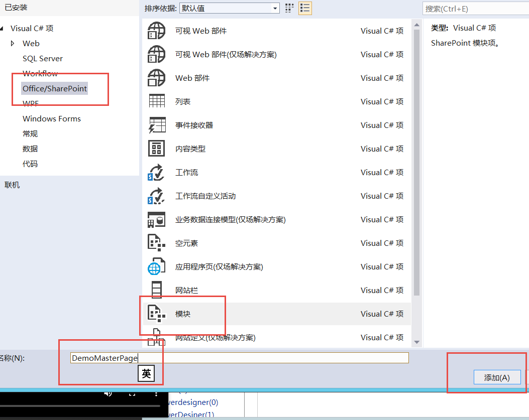Select the 业务数据连接模型 icon

[157, 219]
